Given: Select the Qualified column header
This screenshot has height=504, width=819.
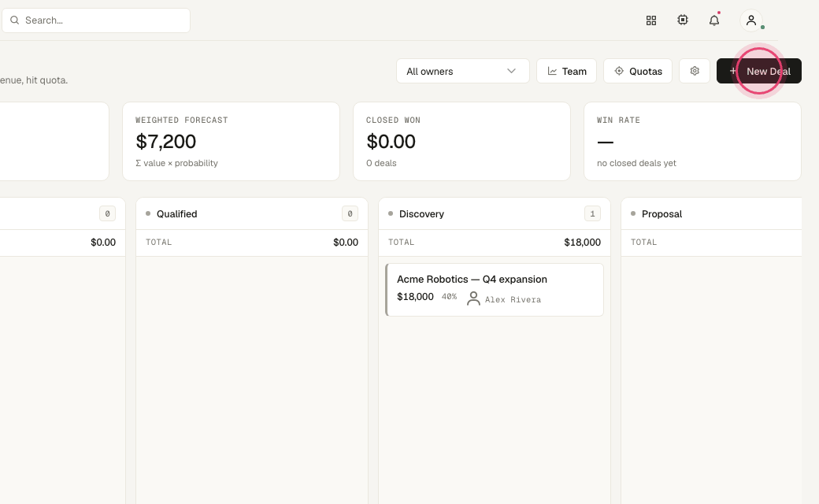Looking at the screenshot, I should (x=252, y=213).
